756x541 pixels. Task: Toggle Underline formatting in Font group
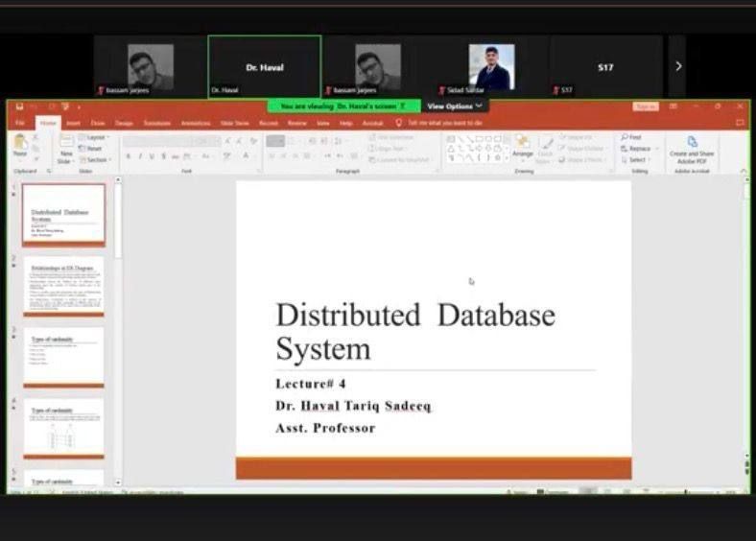(x=152, y=155)
